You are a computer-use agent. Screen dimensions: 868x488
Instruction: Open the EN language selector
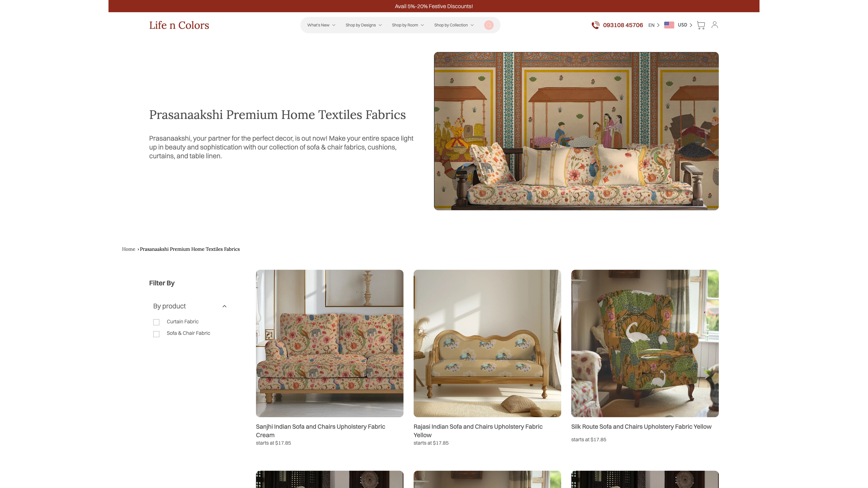[654, 25]
